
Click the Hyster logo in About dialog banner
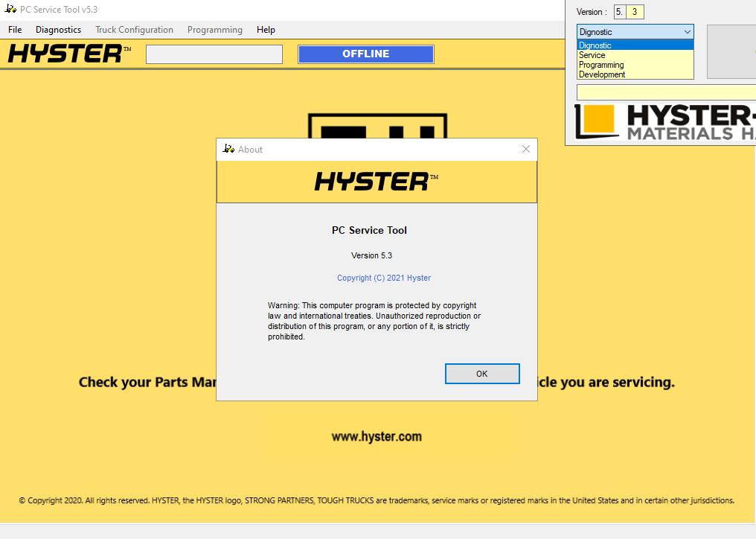click(x=376, y=182)
